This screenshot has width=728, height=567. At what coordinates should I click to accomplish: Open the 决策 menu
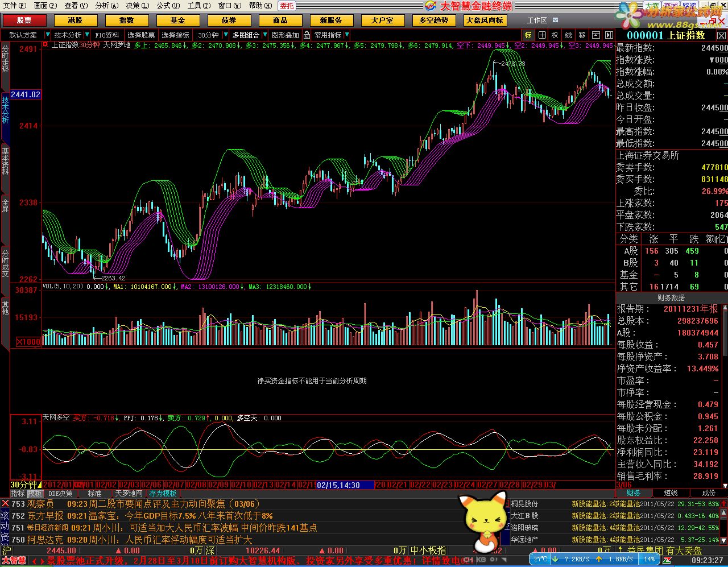click(x=137, y=6)
